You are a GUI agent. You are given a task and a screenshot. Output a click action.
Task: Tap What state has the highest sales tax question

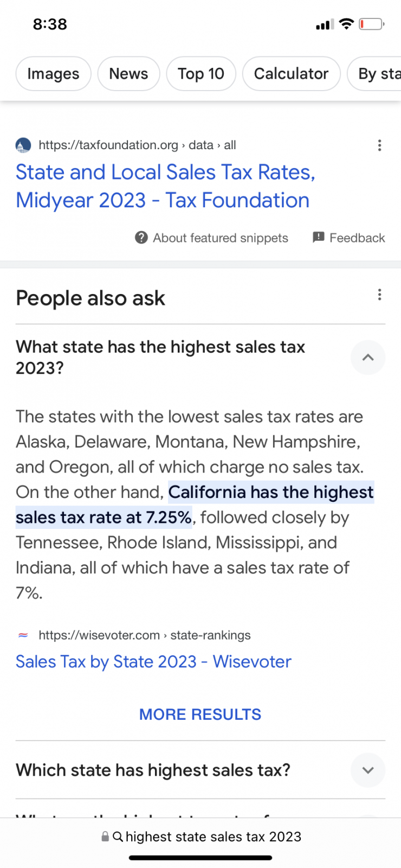pos(160,358)
